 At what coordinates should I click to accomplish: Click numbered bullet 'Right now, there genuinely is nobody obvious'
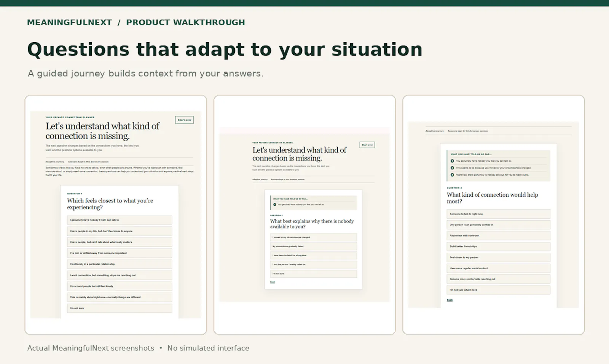coord(452,175)
